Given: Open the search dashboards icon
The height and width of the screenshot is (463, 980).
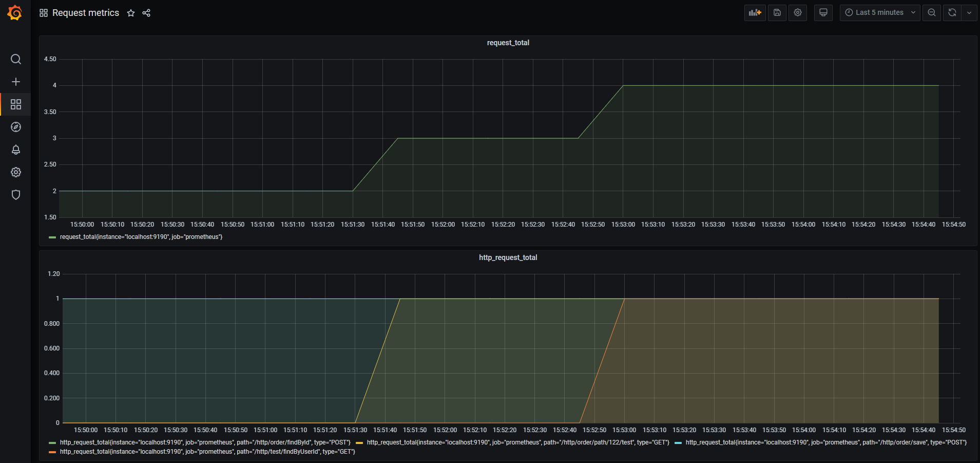Looking at the screenshot, I should point(16,59).
